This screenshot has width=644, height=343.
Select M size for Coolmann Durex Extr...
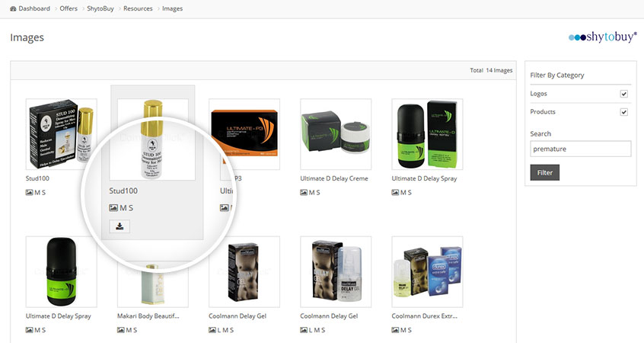403,330
